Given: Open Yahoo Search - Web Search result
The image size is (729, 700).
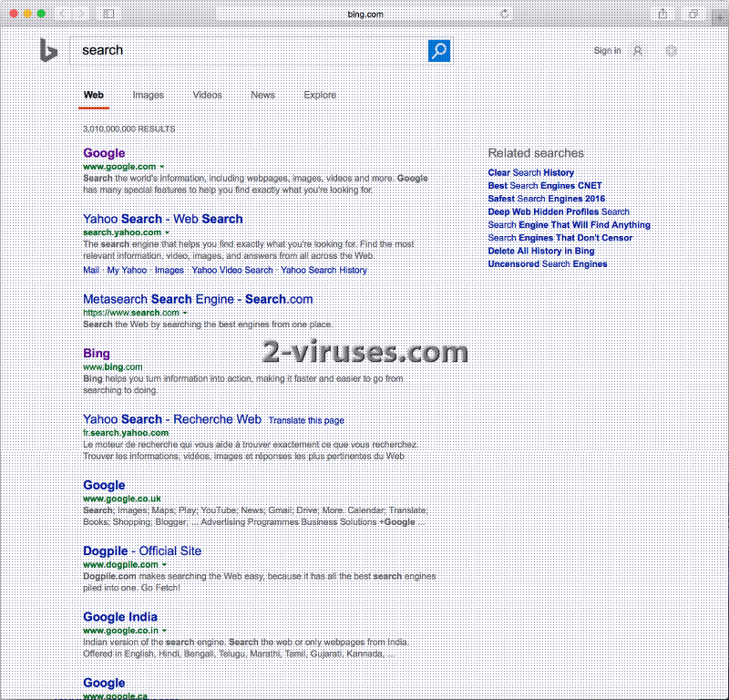Looking at the screenshot, I should pyautogui.click(x=163, y=219).
